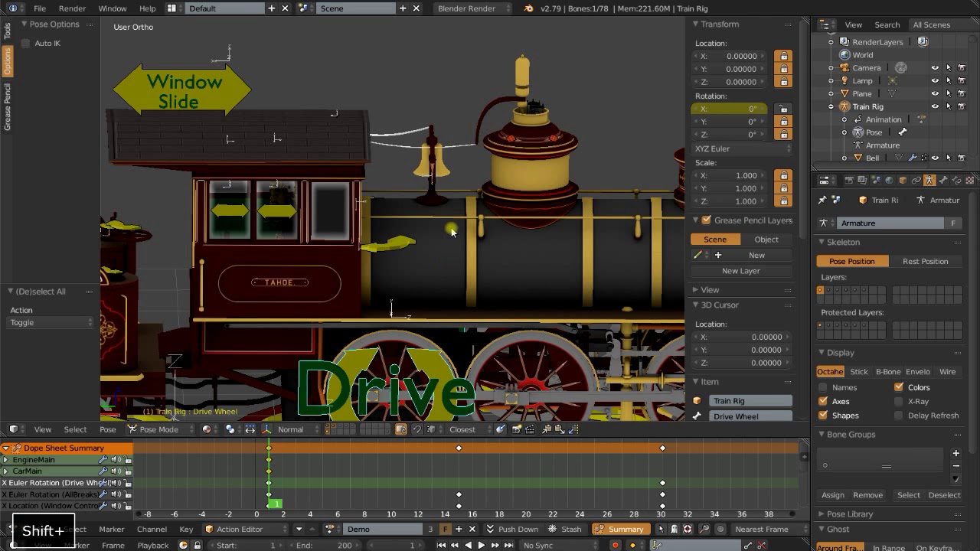The height and width of the screenshot is (551, 980).
Task: Open XYZ Euler rotation mode dropdown
Action: 742,148
